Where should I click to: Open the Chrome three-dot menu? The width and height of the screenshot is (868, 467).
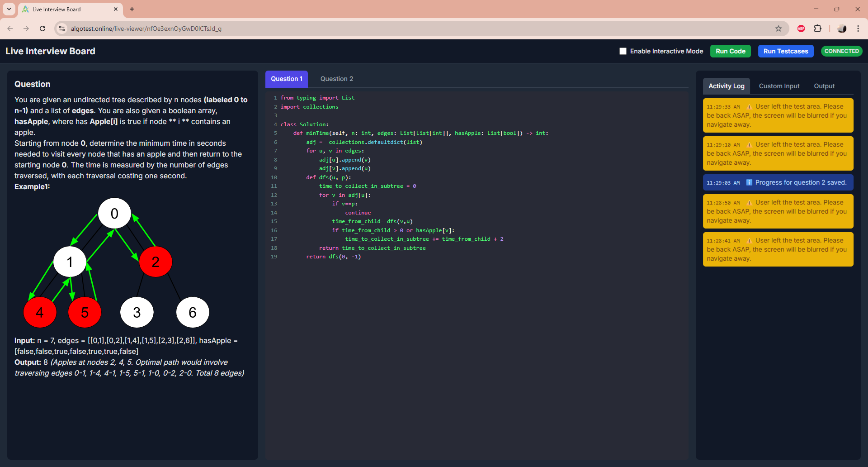click(859, 28)
